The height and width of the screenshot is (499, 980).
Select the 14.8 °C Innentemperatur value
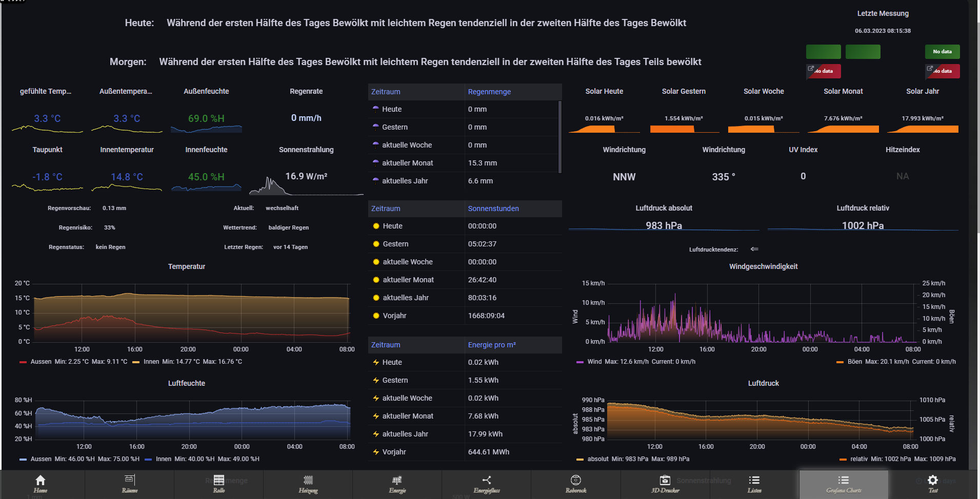[127, 177]
